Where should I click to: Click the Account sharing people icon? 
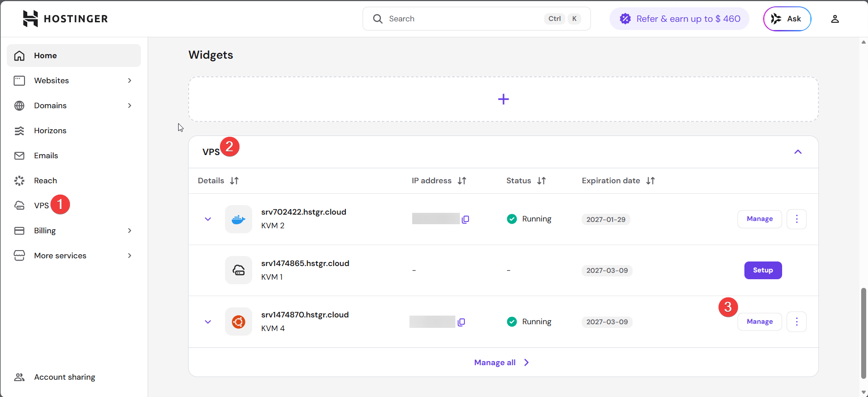click(19, 377)
